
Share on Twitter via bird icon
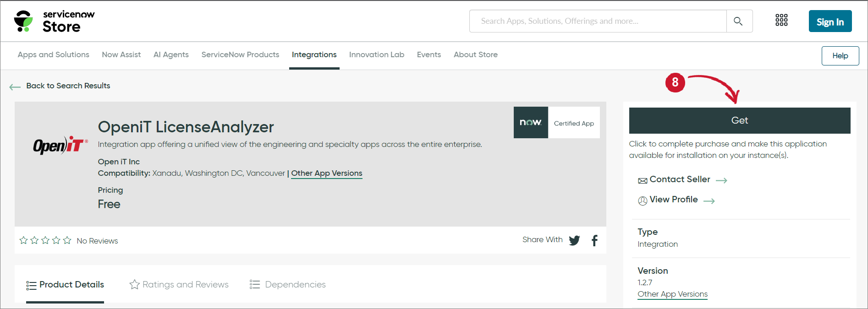pos(574,240)
